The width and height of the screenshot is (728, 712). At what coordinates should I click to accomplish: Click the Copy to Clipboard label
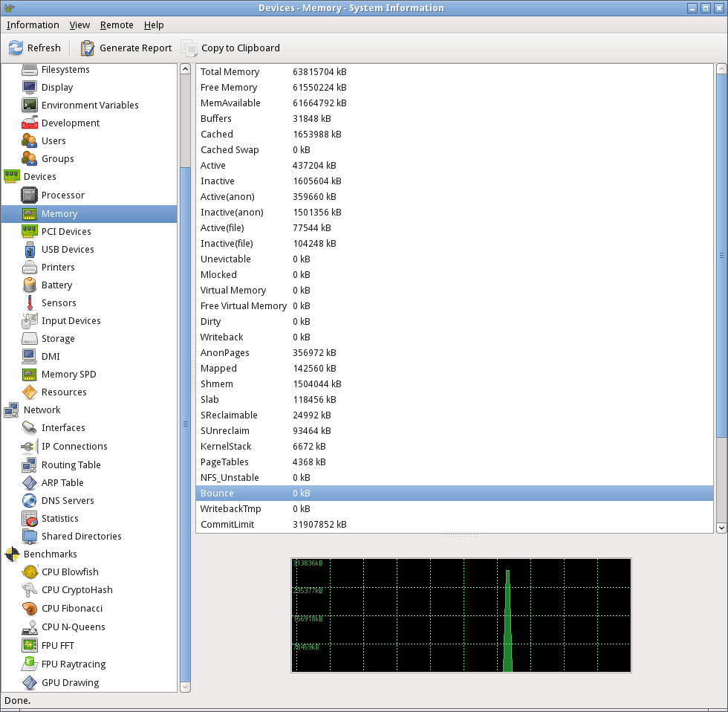241,48
